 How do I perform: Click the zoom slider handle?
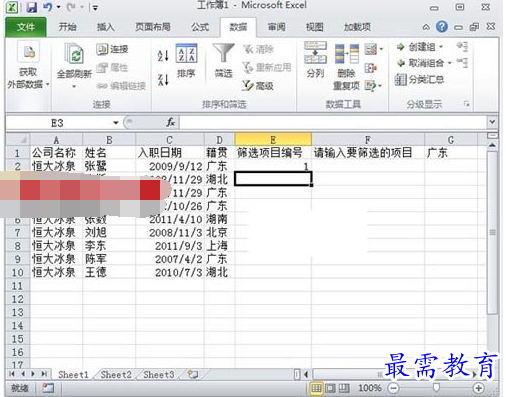point(436,387)
